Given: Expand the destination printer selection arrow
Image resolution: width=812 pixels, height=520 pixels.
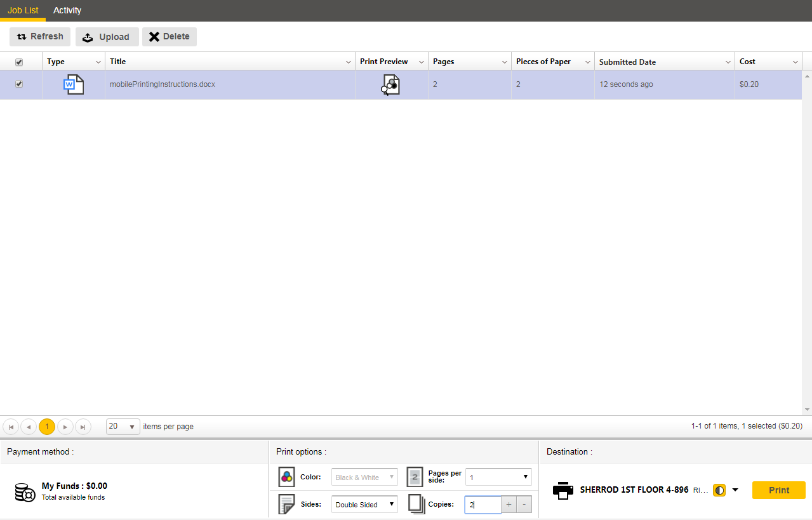Looking at the screenshot, I should coord(735,490).
